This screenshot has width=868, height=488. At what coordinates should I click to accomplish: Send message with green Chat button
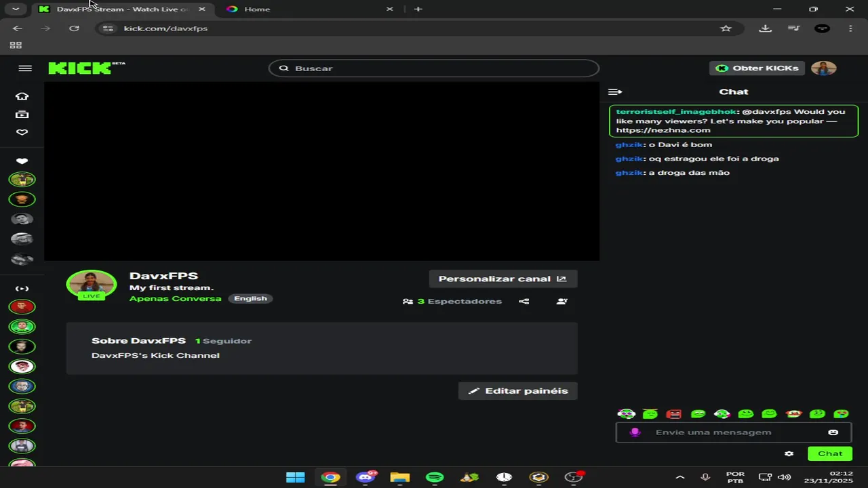[x=830, y=454]
